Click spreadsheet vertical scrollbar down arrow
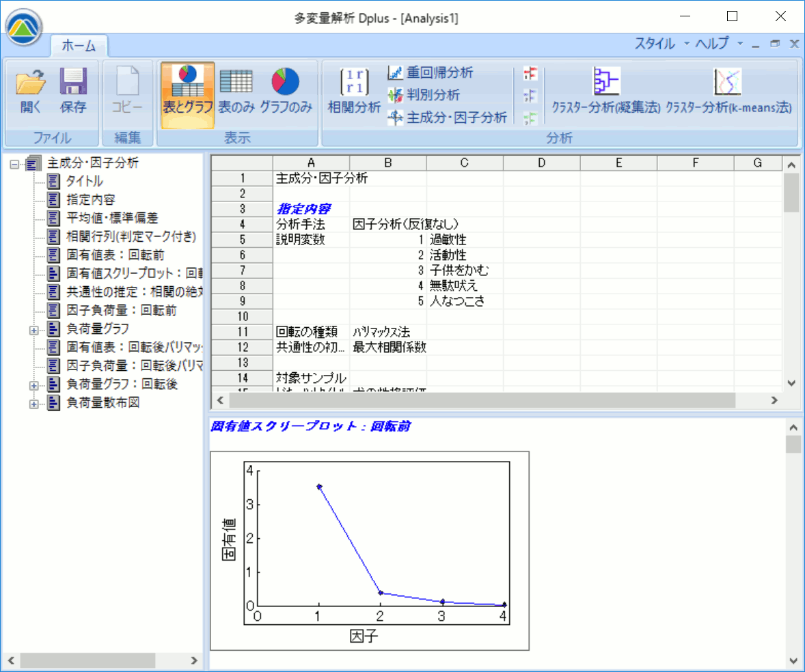The height and width of the screenshot is (672, 805). (x=791, y=383)
